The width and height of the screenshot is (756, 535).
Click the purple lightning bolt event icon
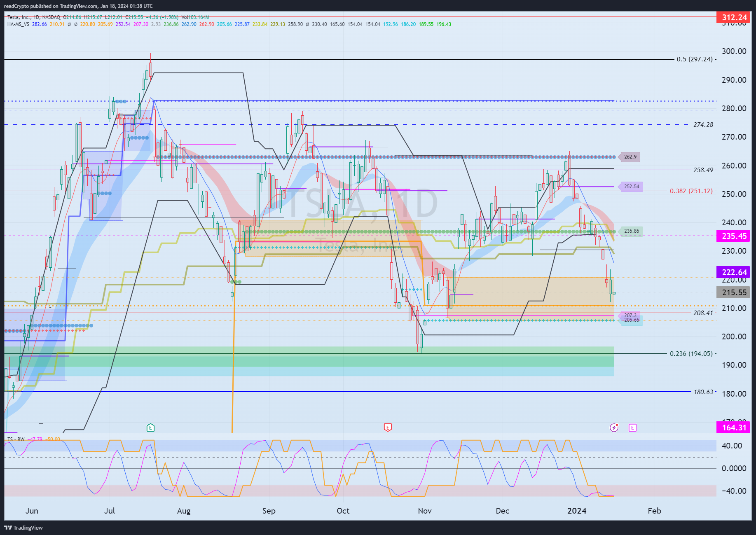614,428
